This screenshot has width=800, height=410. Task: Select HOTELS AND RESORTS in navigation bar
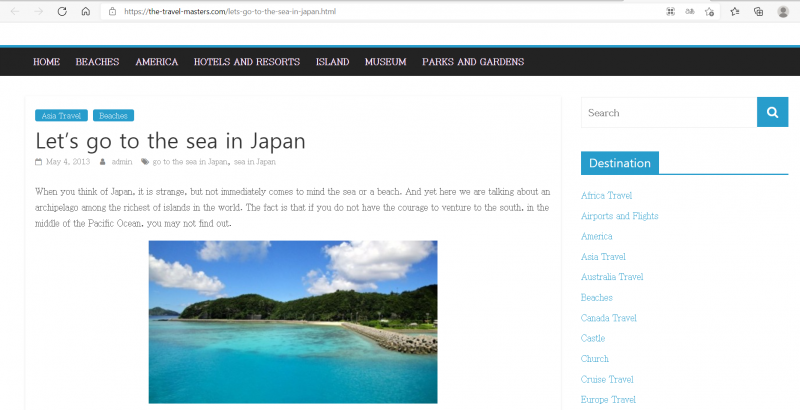[246, 62]
